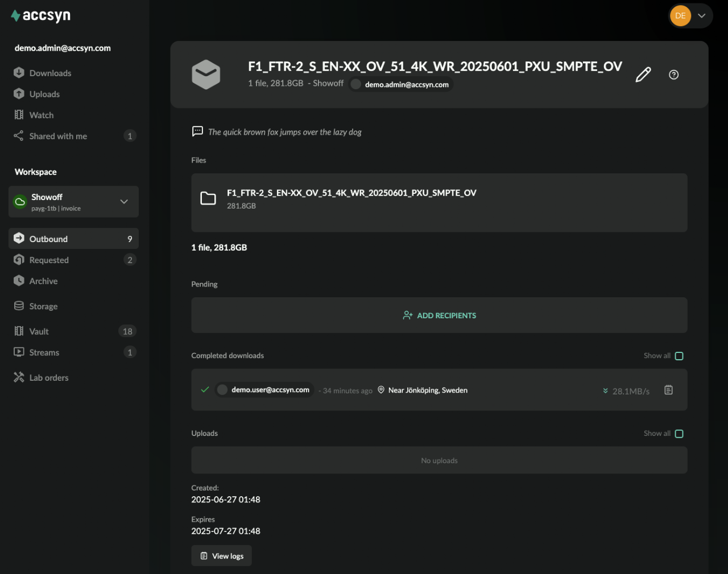Click the Requested icon in sidebar
The height and width of the screenshot is (574, 728).
click(x=19, y=259)
